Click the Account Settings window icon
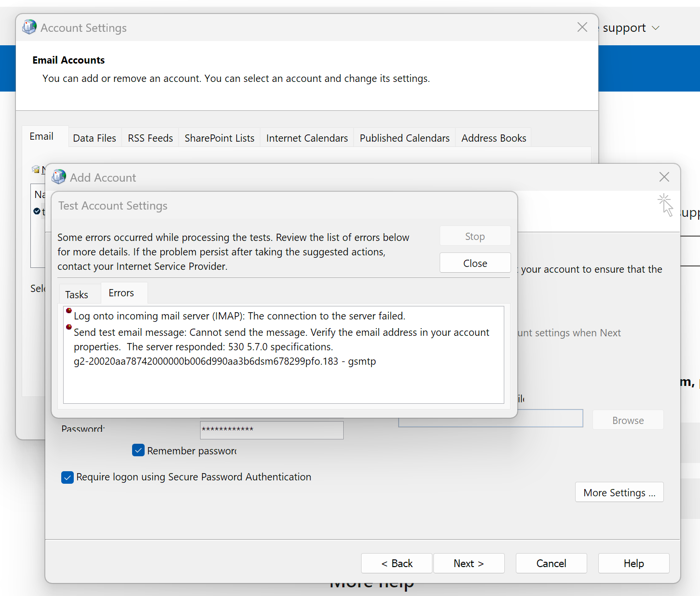The image size is (700, 596). pos(29,27)
